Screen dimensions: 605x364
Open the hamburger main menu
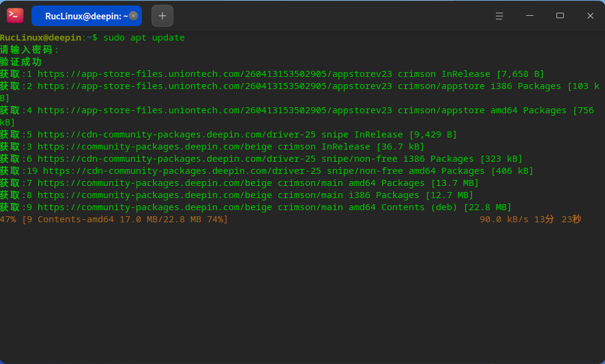pos(500,16)
